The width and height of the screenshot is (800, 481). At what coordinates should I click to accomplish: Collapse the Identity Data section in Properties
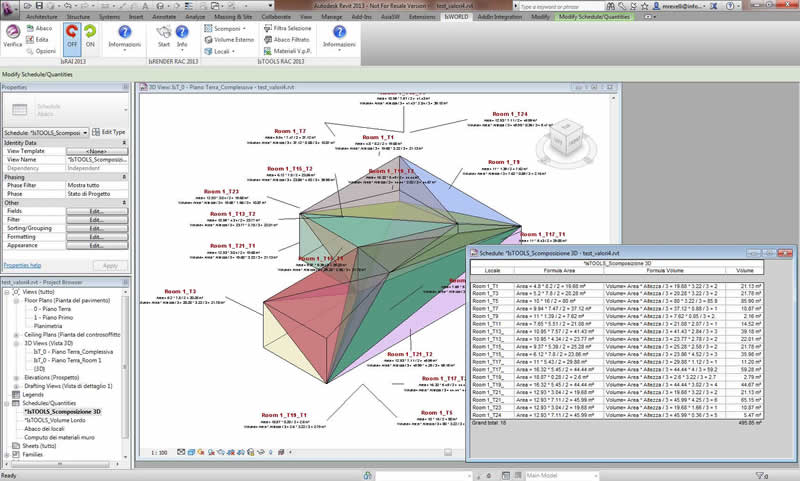[124, 143]
